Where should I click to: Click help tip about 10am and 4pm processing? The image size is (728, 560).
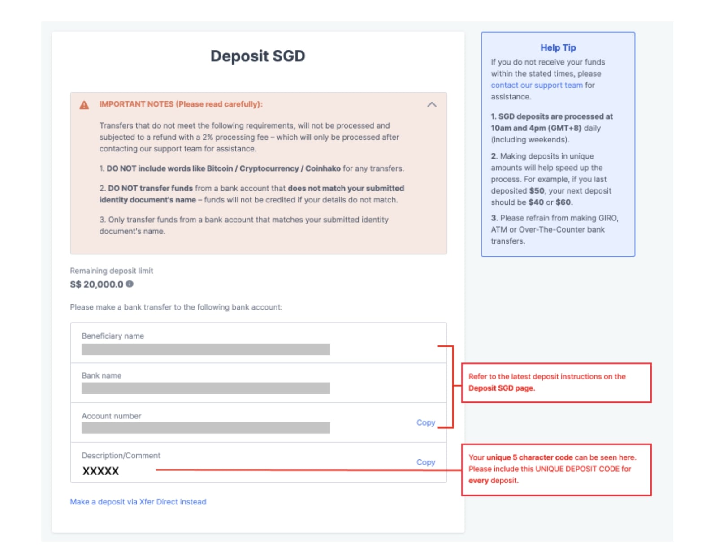552,128
